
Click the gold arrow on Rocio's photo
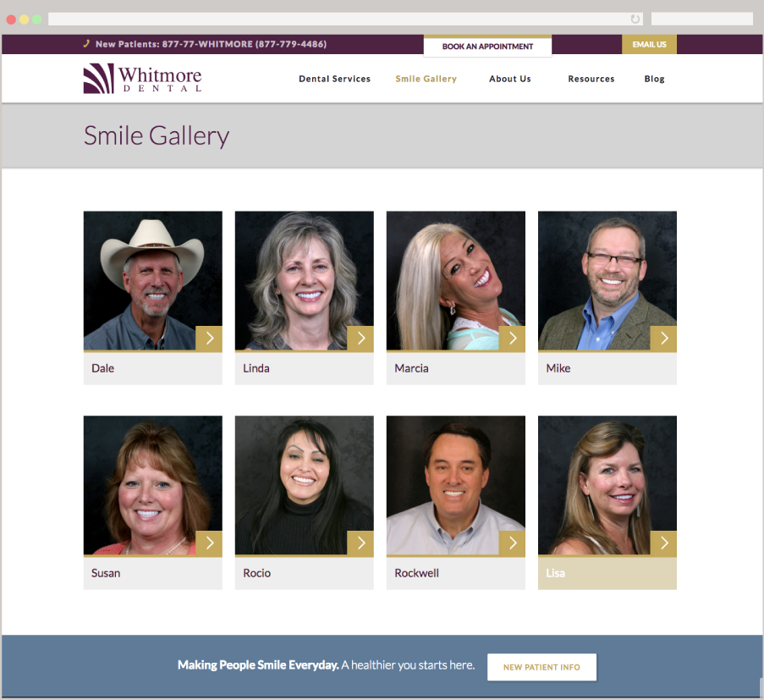tap(360, 543)
